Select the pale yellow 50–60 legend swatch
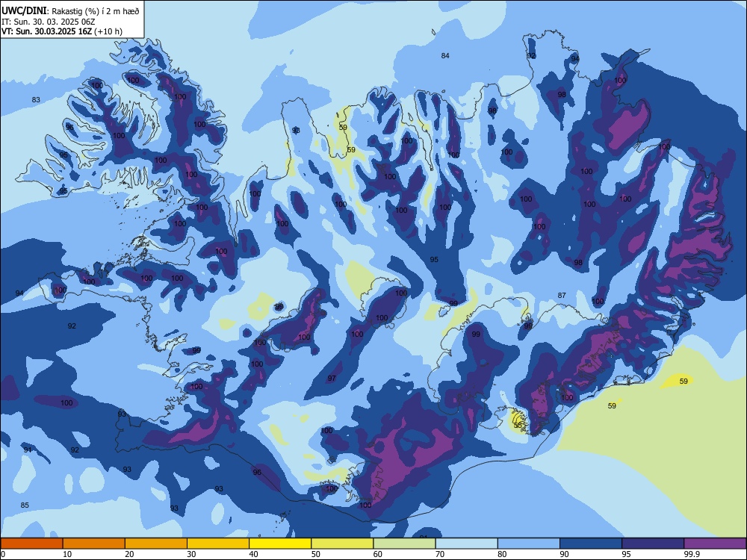The height and width of the screenshot is (560, 747). point(342,544)
